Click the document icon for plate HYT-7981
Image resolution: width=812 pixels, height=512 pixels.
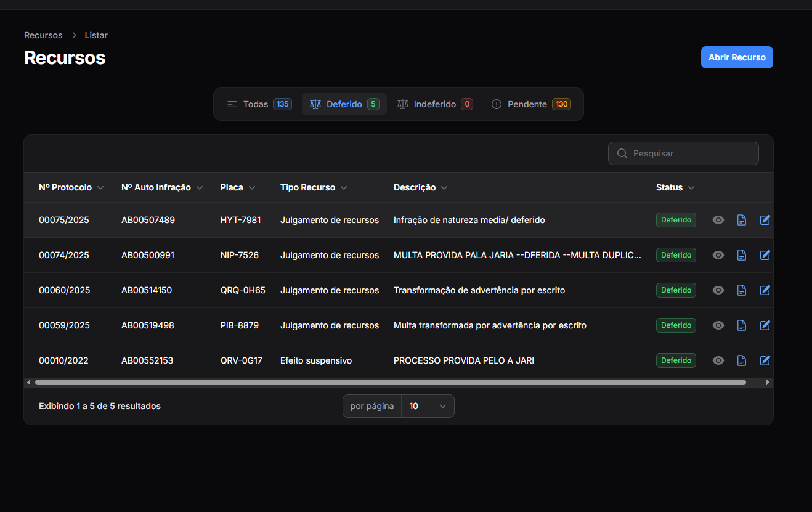point(741,220)
